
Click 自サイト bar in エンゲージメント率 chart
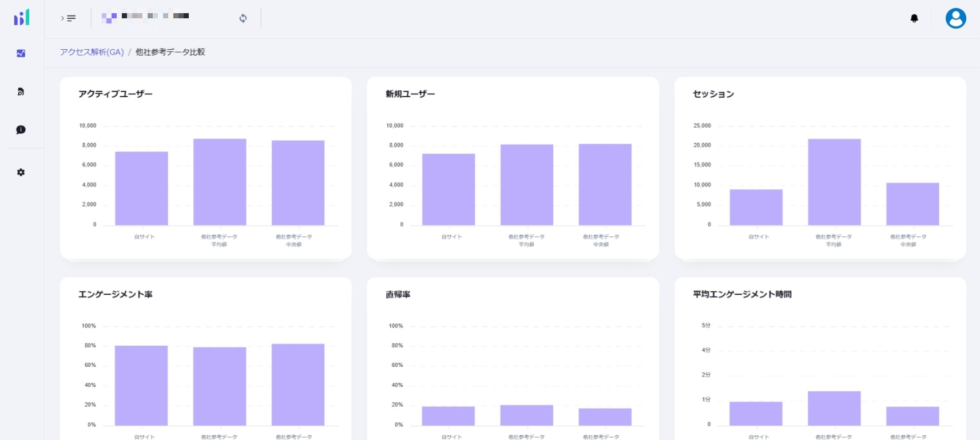pos(141,385)
